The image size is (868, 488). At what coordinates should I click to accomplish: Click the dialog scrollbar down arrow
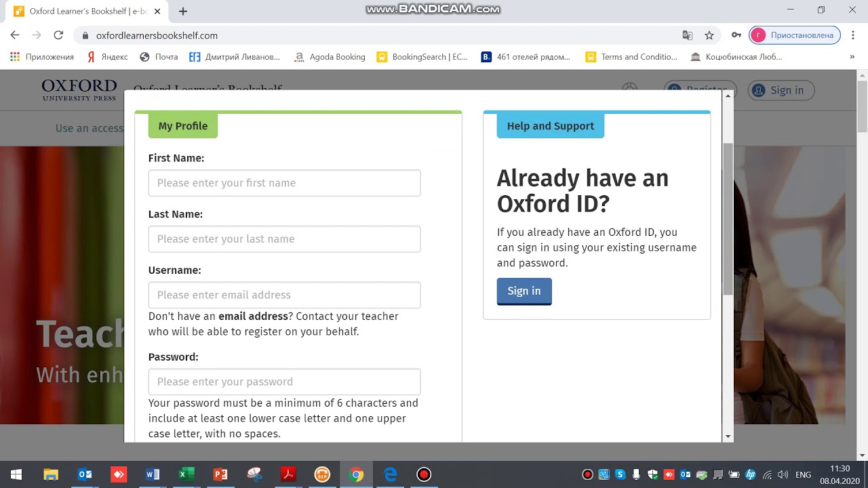(728, 437)
